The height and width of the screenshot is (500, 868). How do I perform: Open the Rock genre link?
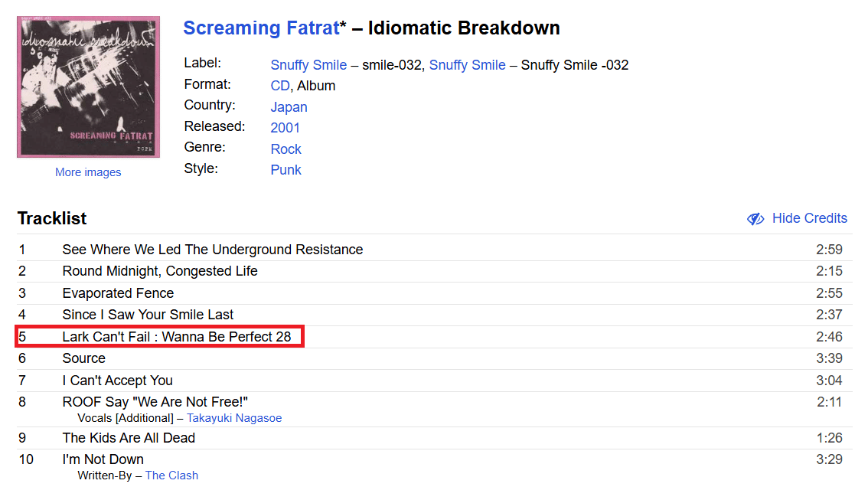tap(286, 149)
